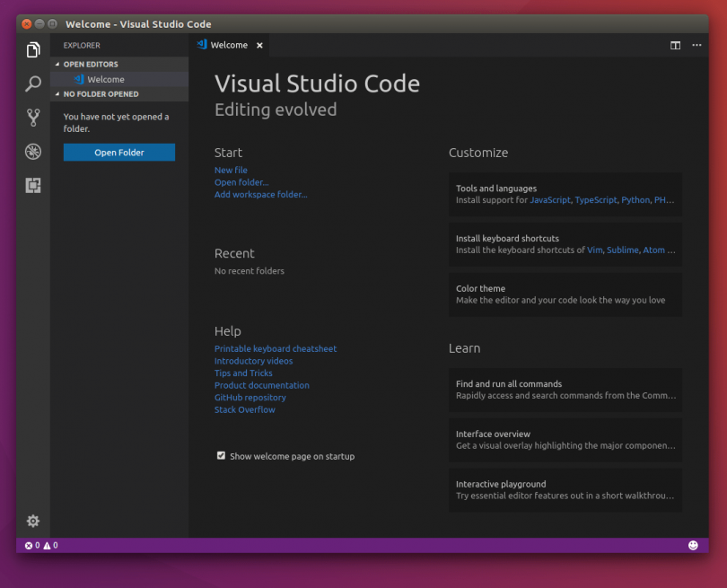
Task: Switch to the Welcome tab
Action: (x=229, y=44)
